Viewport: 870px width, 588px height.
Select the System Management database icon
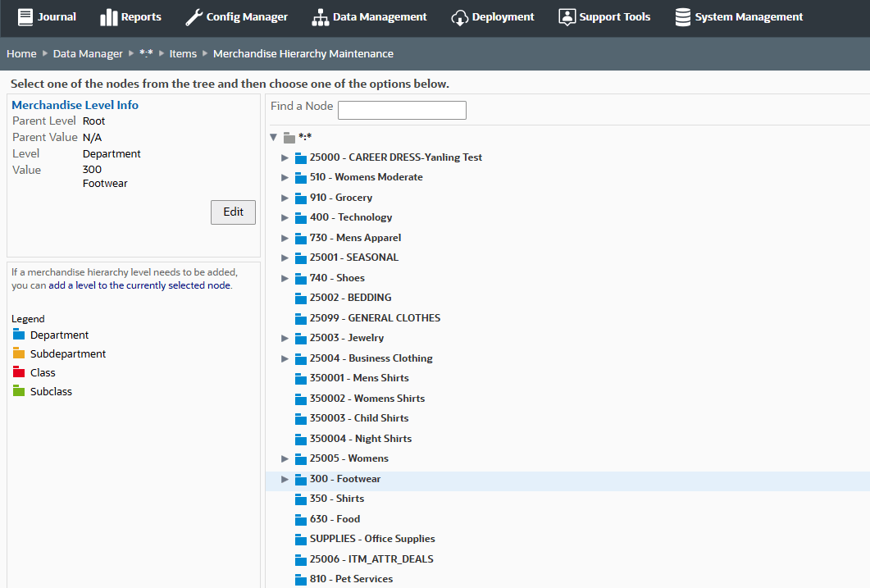pyautogui.click(x=681, y=16)
